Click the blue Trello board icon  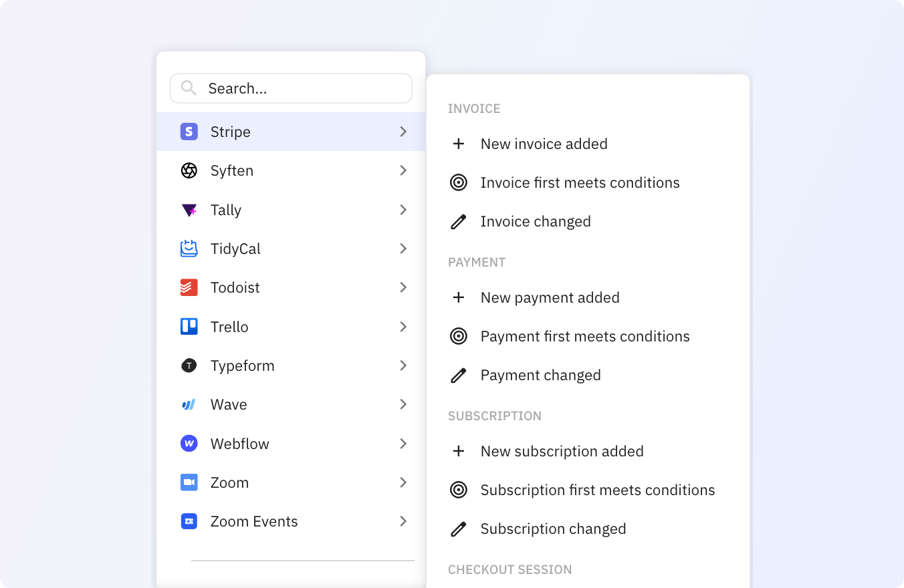tap(189, 327)
